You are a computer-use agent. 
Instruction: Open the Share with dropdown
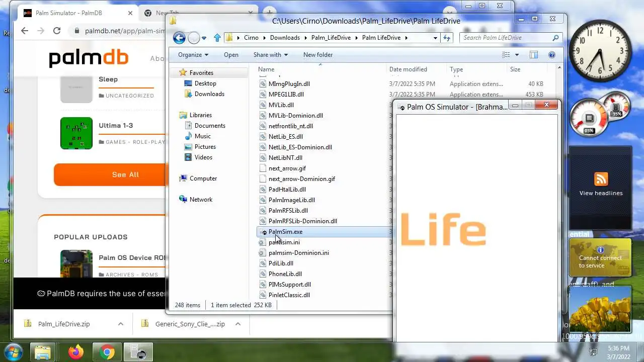[x=271, y=55]
